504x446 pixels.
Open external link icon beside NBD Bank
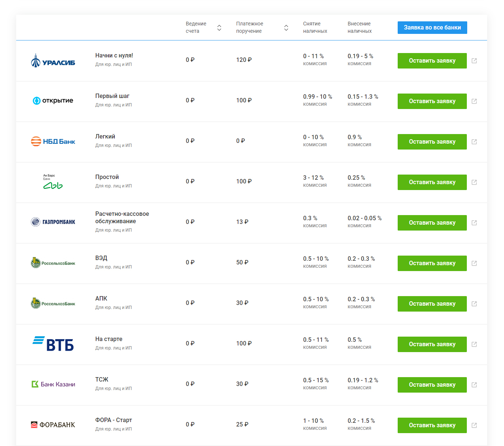474,142
